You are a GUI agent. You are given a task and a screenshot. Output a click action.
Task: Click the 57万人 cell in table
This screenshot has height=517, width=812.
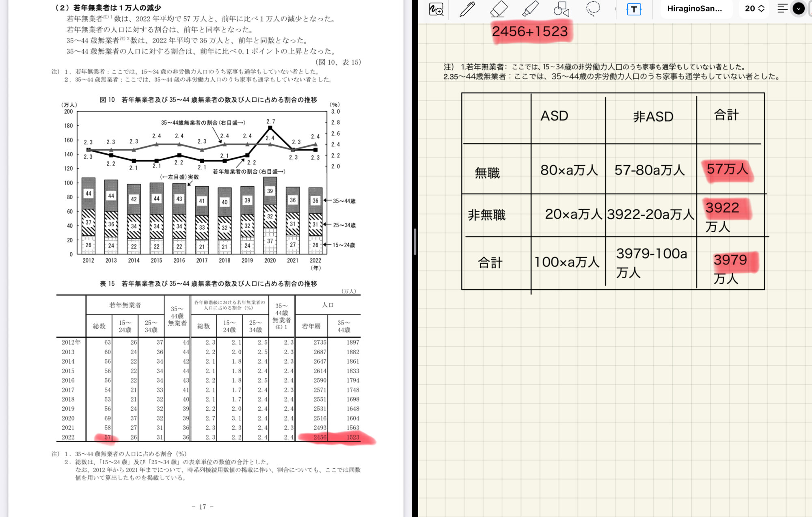[x=727, y=169]
